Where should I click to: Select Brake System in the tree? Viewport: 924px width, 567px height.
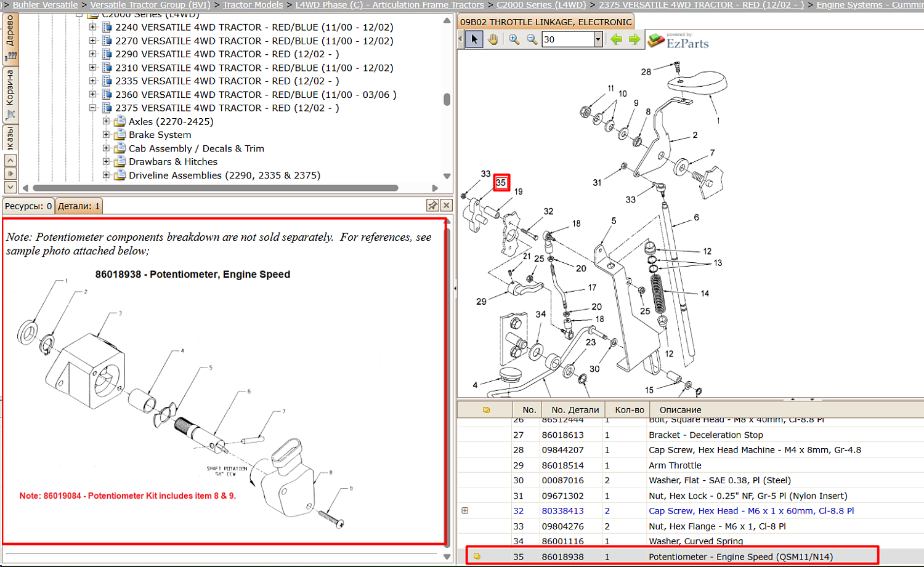point(160,135)
